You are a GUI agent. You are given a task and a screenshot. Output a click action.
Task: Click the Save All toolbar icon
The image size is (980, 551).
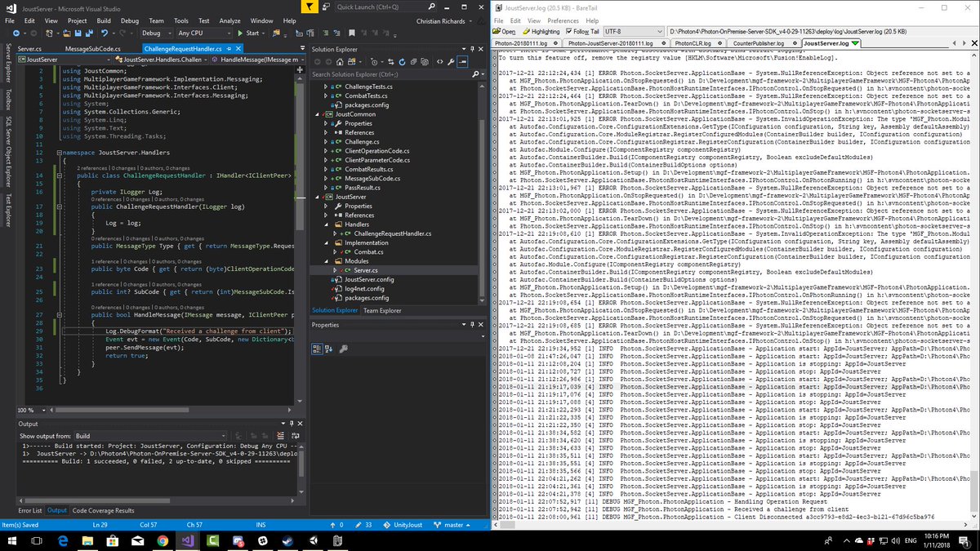point(87,33)
